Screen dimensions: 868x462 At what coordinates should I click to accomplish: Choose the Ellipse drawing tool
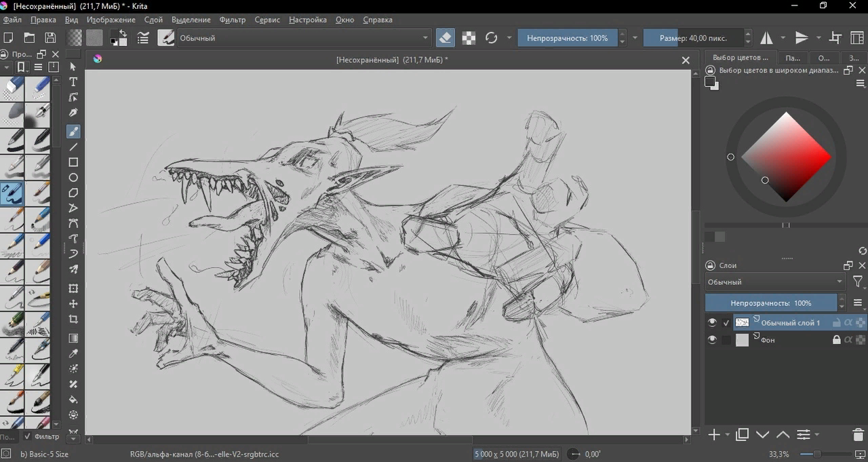point(73,178)
